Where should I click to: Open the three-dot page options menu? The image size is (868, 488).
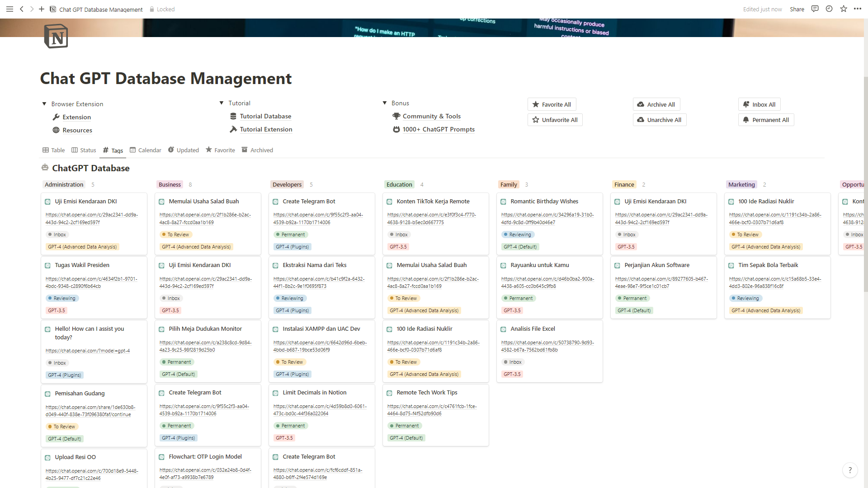(858, 9)
